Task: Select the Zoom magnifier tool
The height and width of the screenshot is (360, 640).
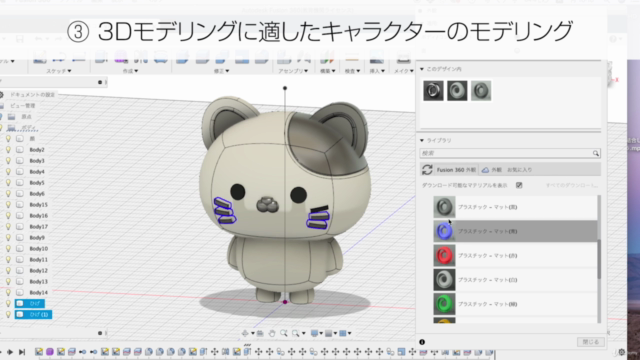Action: click(284, 333)
